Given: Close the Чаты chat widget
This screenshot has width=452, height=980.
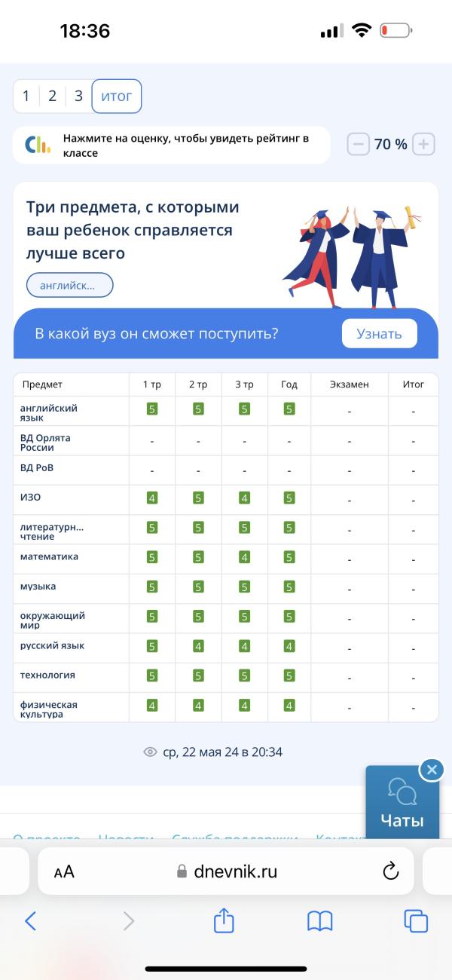Looking at the screenshot, I should 431,770.
